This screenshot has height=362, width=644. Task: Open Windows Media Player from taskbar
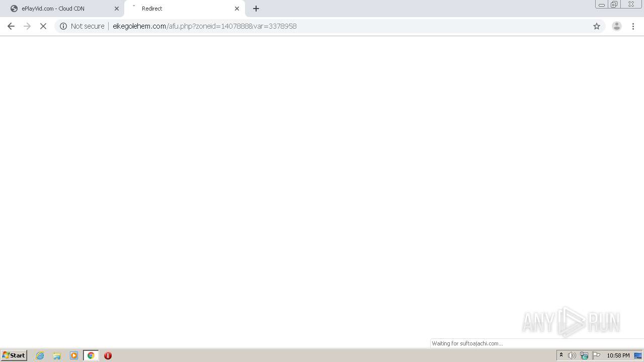(x=74, y=355)
